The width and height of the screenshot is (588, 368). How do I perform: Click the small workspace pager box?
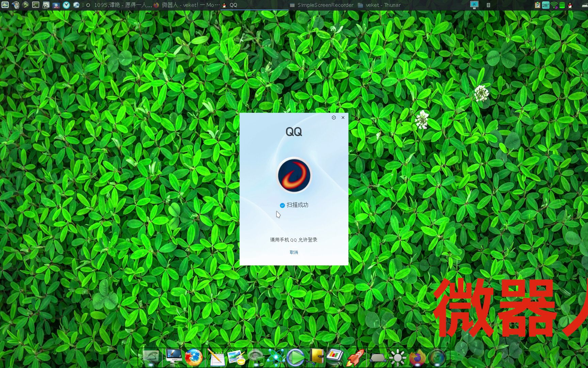(488, 5)
